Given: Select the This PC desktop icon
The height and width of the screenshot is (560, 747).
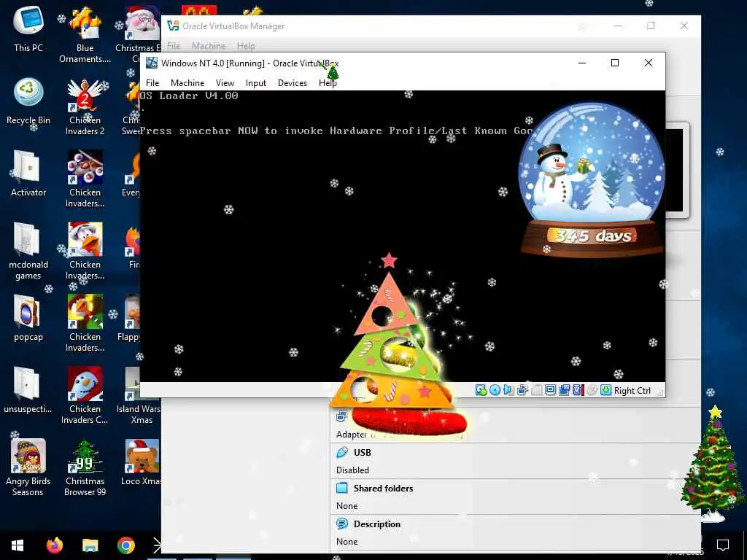Looking at the screenshot, I should pyautogui.click(x=28, y=28).
